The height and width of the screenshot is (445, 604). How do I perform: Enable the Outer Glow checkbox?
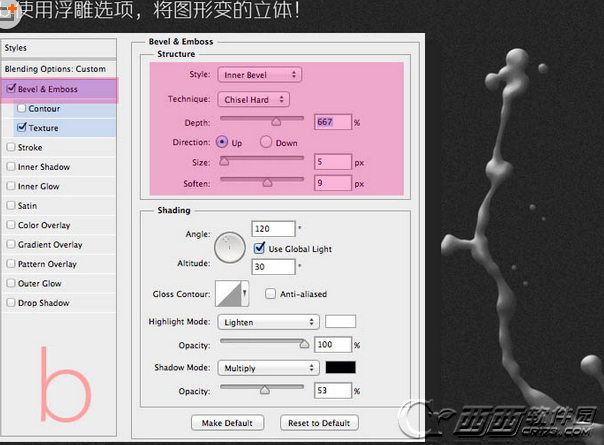(x=11, y=283)
